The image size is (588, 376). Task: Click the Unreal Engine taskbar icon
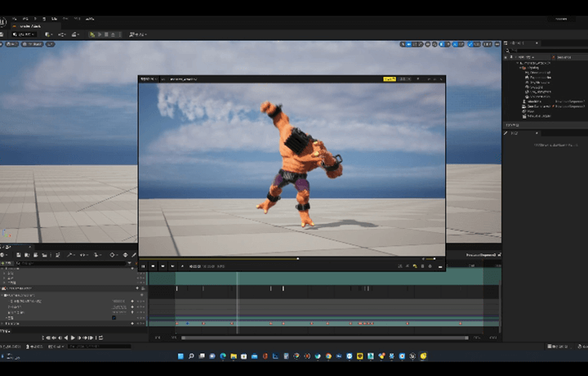(412, 356)
